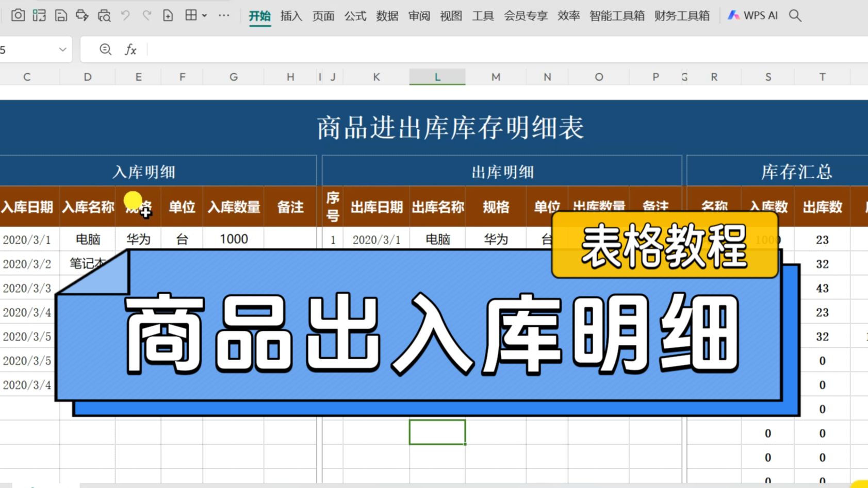
Task: Click the title cell 商品进出库库存明细表
Action: [450, 127]
